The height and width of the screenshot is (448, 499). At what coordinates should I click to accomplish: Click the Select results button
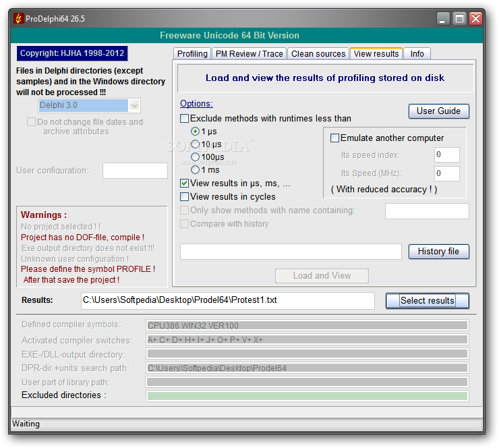click(x=427, y=300)
